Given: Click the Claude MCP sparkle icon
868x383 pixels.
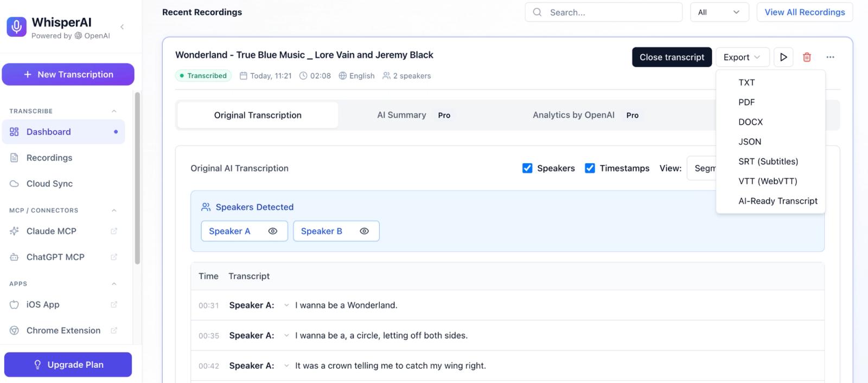Looking at the screenshot, I should point(14,231).
